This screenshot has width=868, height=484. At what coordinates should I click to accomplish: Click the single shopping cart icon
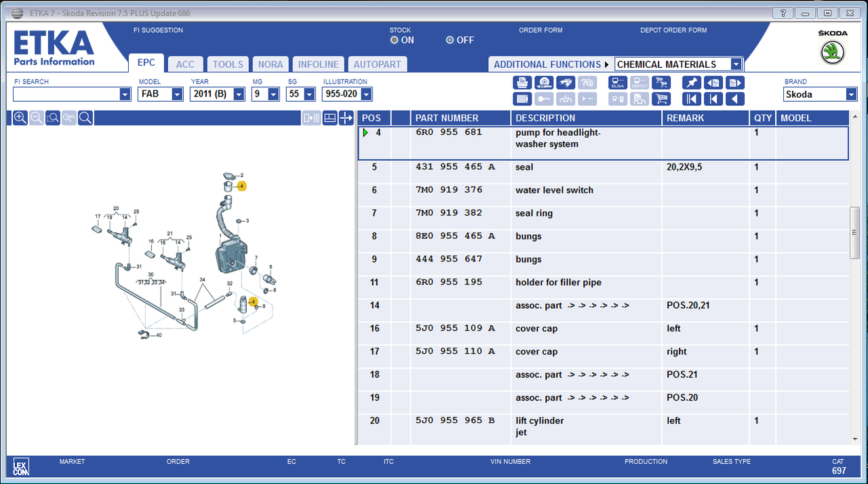[x=660, y=99]
